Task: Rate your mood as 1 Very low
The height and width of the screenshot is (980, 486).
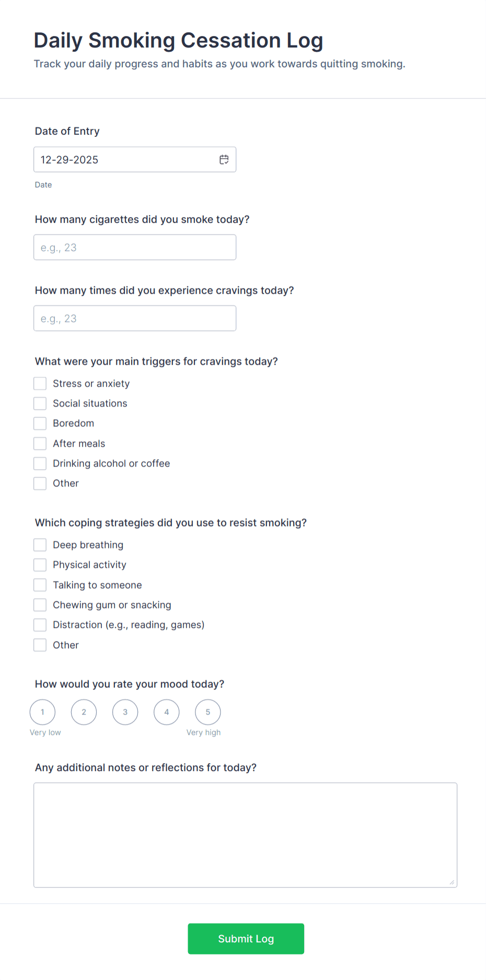Action: pos(42,711)
